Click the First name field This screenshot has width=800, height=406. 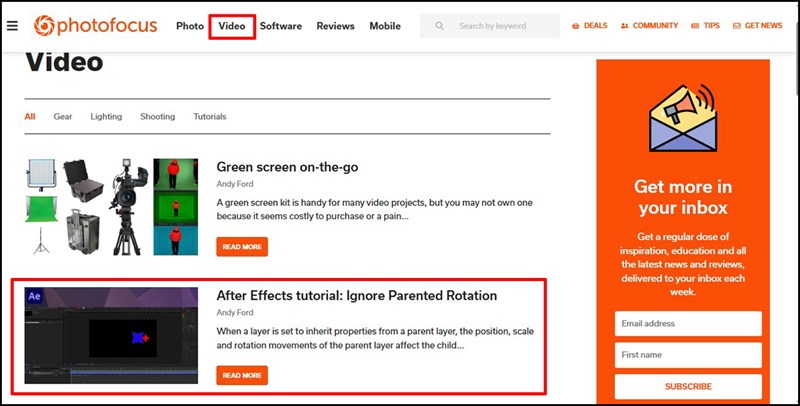(x=688, y=355)
